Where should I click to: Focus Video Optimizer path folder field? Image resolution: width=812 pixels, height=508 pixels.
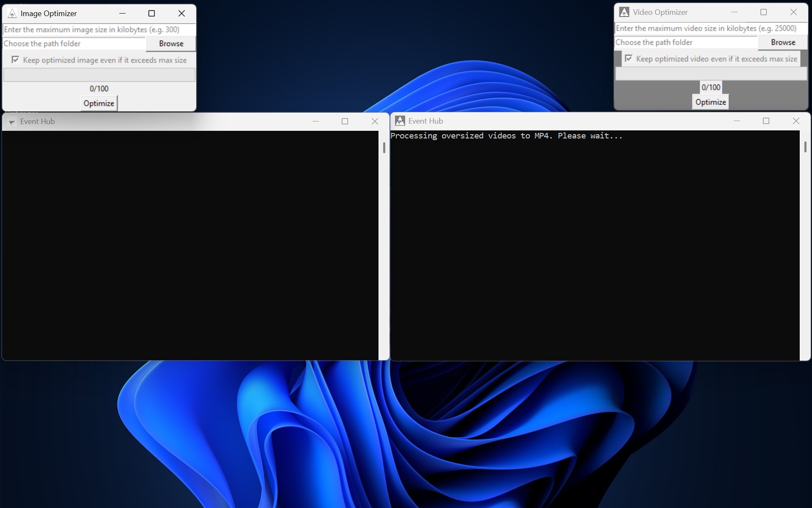[x=686, y=42]
